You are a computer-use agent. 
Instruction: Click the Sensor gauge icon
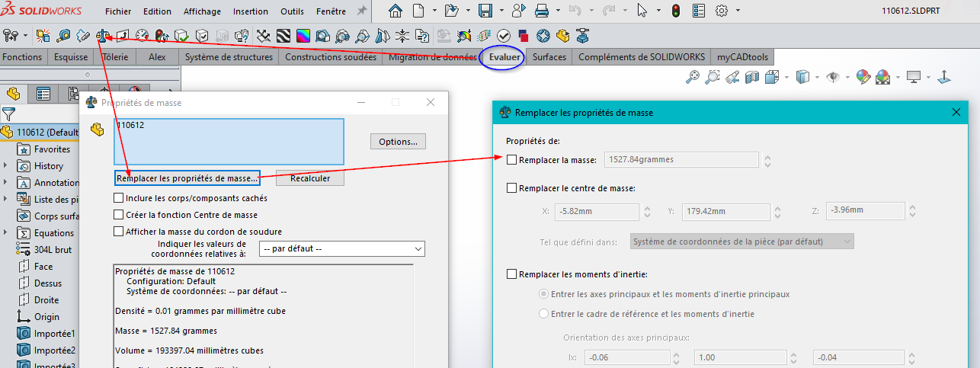(x=142, y=35)
